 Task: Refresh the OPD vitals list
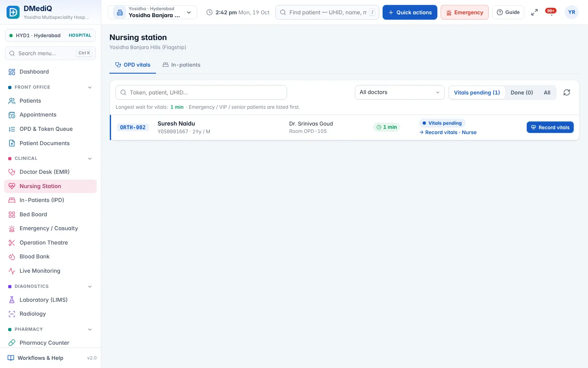[567, 92]
